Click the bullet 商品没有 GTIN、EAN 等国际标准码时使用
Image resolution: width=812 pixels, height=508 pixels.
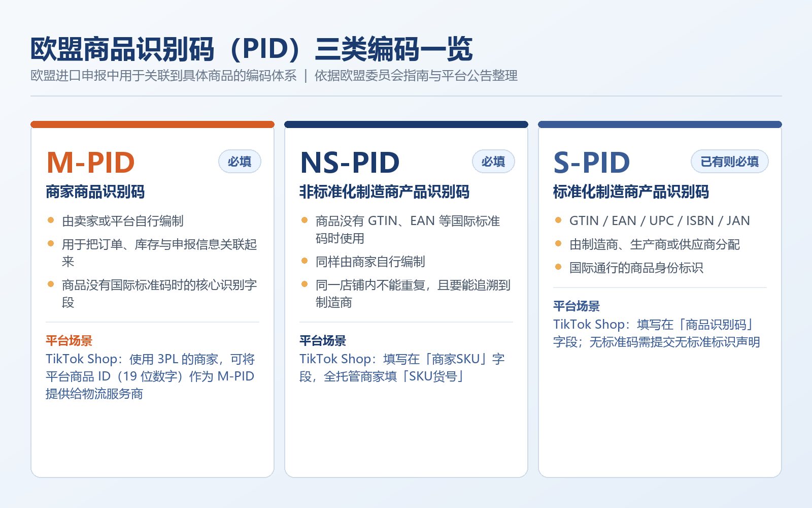pos(408,230)
